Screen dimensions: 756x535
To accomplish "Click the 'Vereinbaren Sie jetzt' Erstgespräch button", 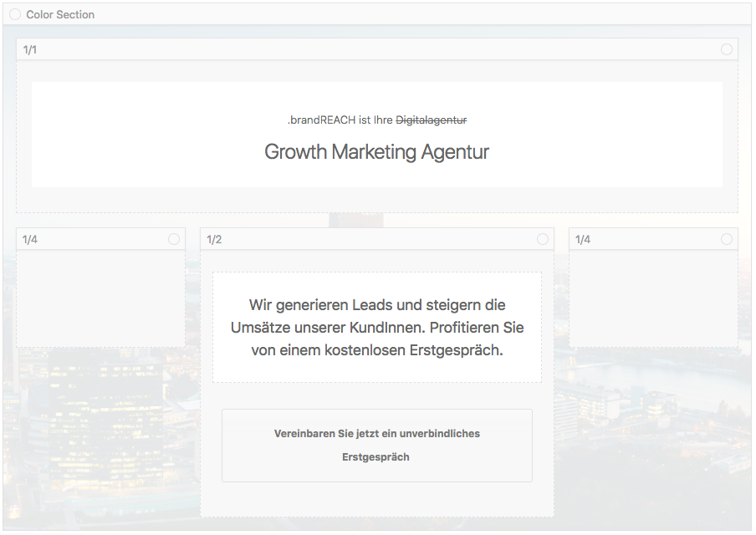I will click(377, 446).
